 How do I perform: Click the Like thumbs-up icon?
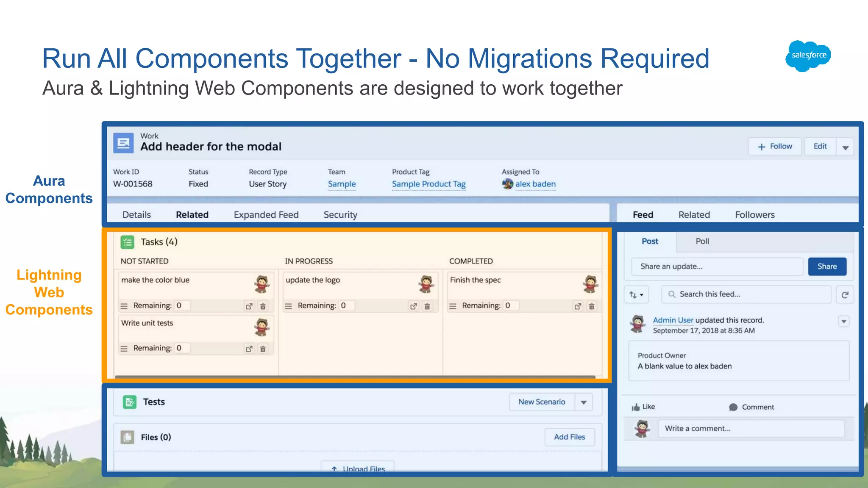(636, 407)
